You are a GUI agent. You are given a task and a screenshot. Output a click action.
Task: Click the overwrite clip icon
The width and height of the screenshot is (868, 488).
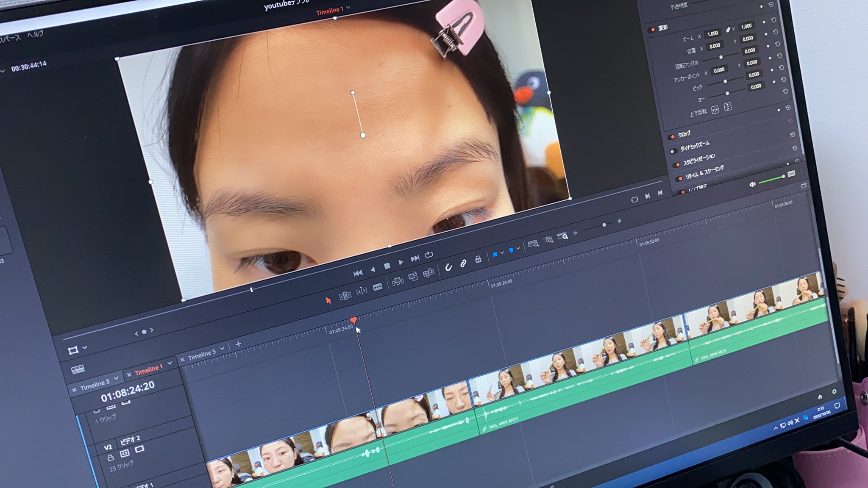[413, 277]
